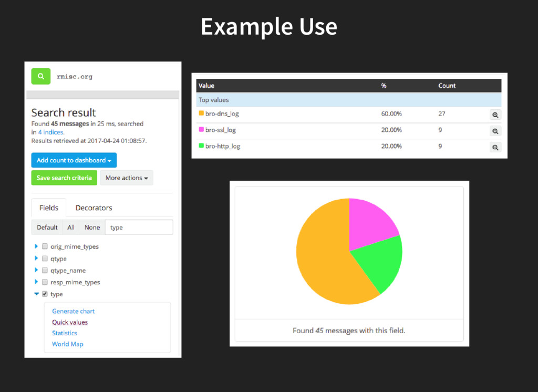Open Add count to dashboard dropdown
The width and height of the screenshot is (538, 392).
coord(74,160)
